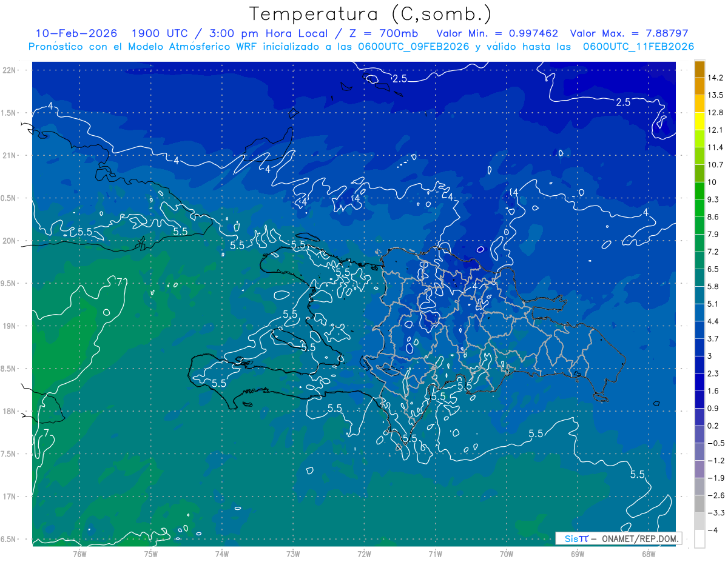Click the 0.2 value on the color scale
The height and width of the screenshot is (562, 728).
tap(713, 426)
